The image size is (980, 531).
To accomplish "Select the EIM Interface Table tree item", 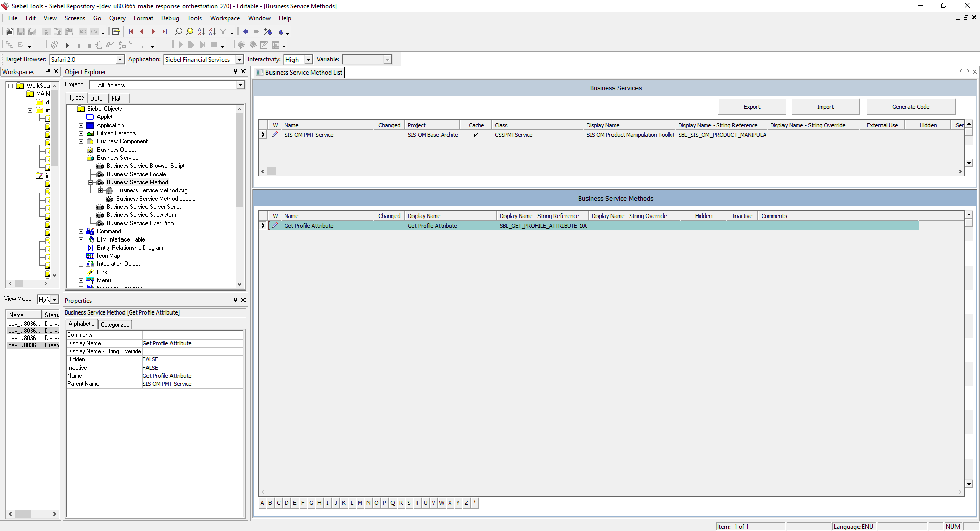I will click(x=121, y=239).
